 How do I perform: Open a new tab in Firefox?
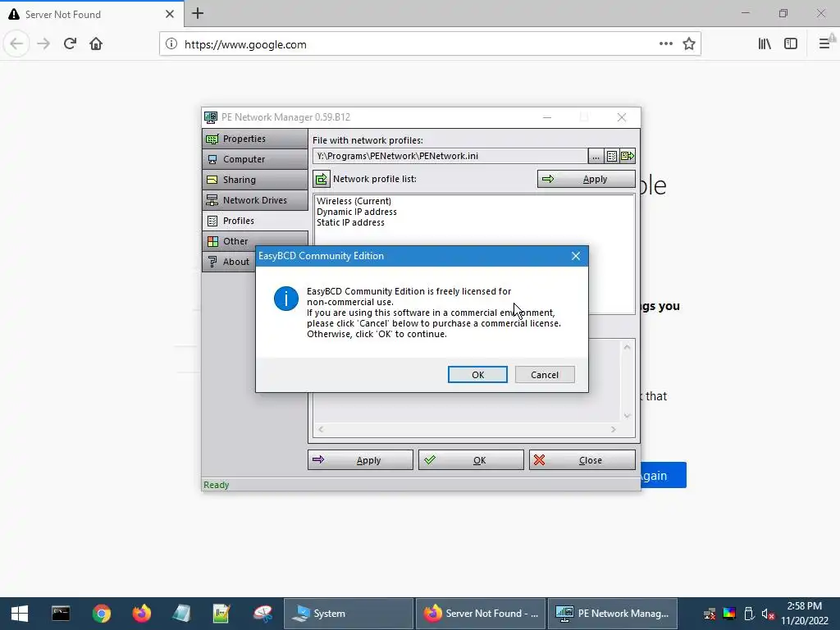tap(198, 13)
